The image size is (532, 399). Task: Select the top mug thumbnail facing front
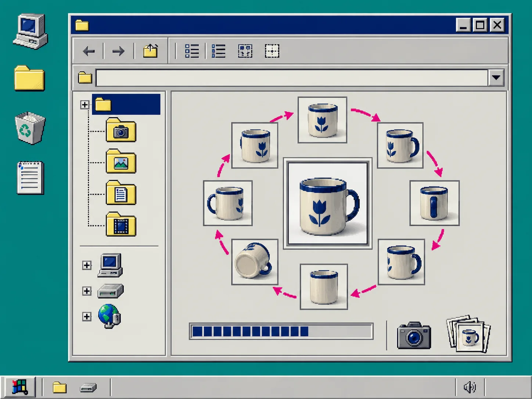(x=322, y=120)
